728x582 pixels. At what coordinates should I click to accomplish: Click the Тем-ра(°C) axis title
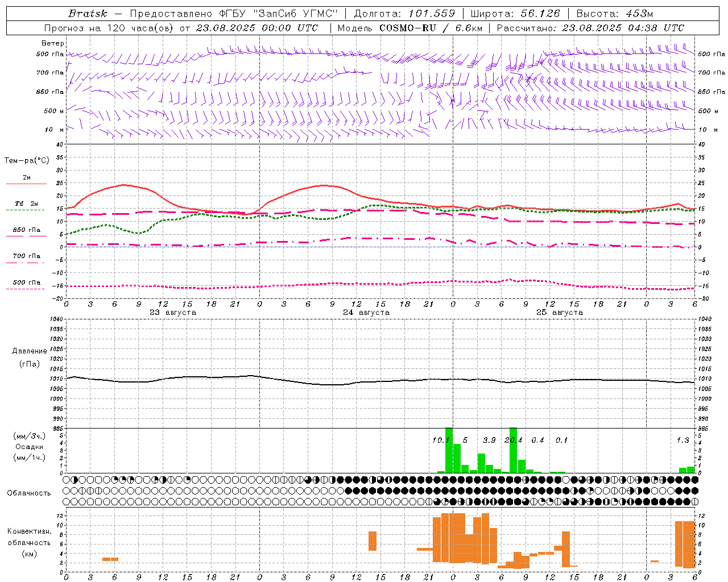27,160
